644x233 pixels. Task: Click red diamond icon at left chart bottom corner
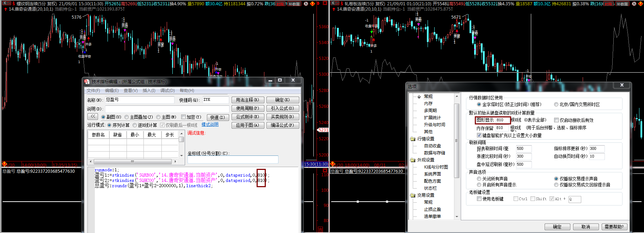point(4,164)
